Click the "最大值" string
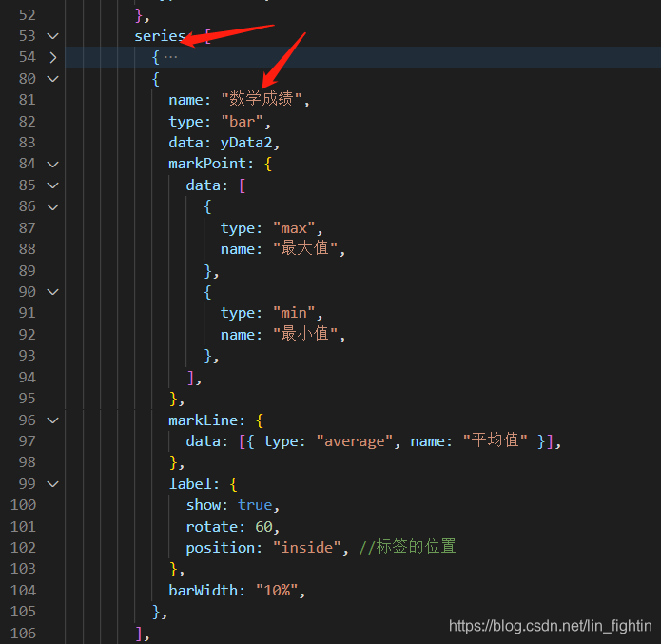661x644 pixels. click(x=304, y=248)
